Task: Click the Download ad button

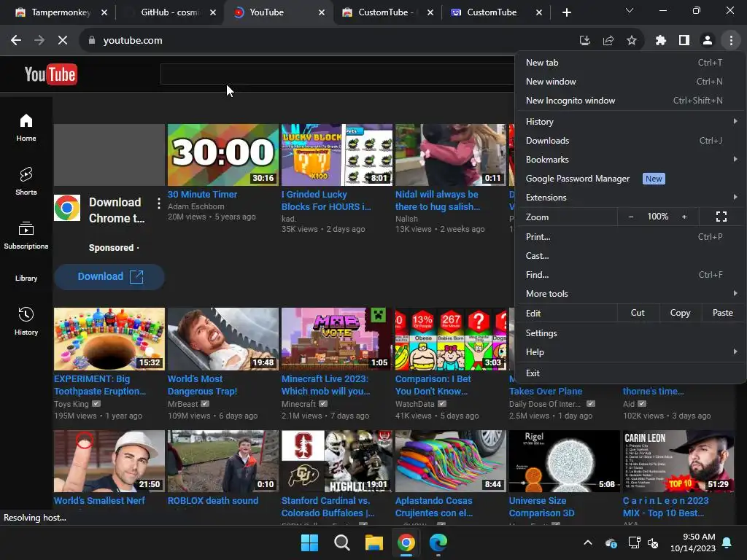Action: [x=109, y=276]
